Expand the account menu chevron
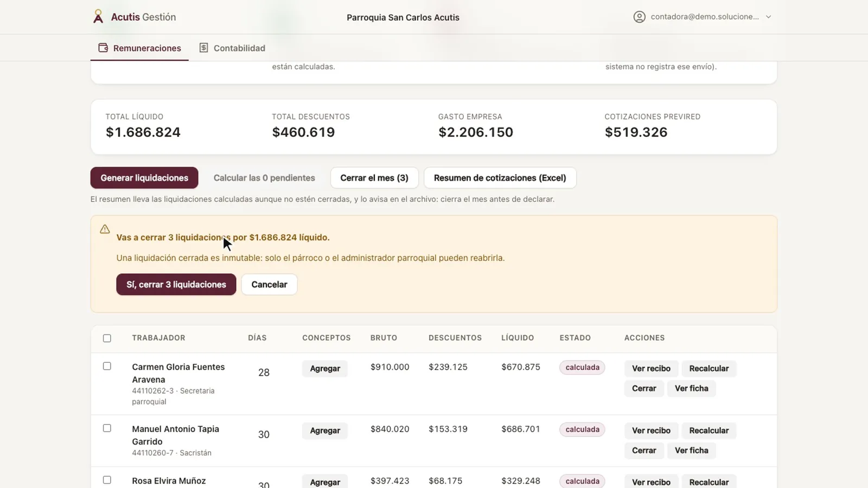 click(768, 17)
